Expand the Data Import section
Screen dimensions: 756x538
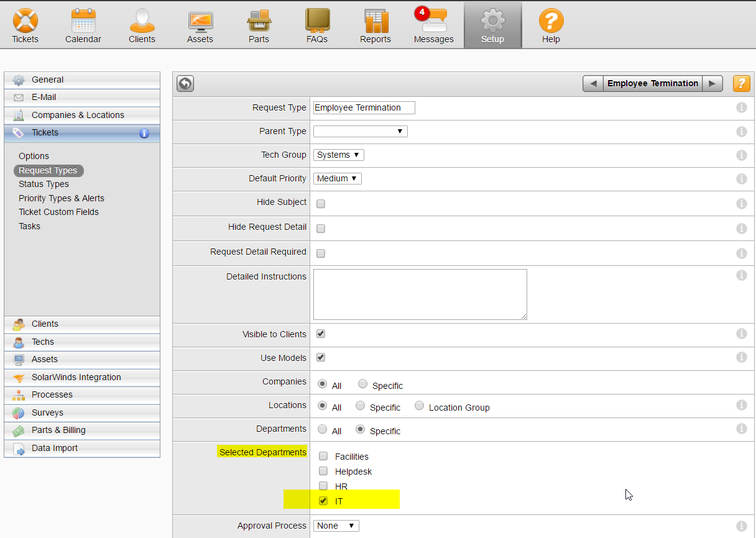pyautogui.click(x=82, y=448)
